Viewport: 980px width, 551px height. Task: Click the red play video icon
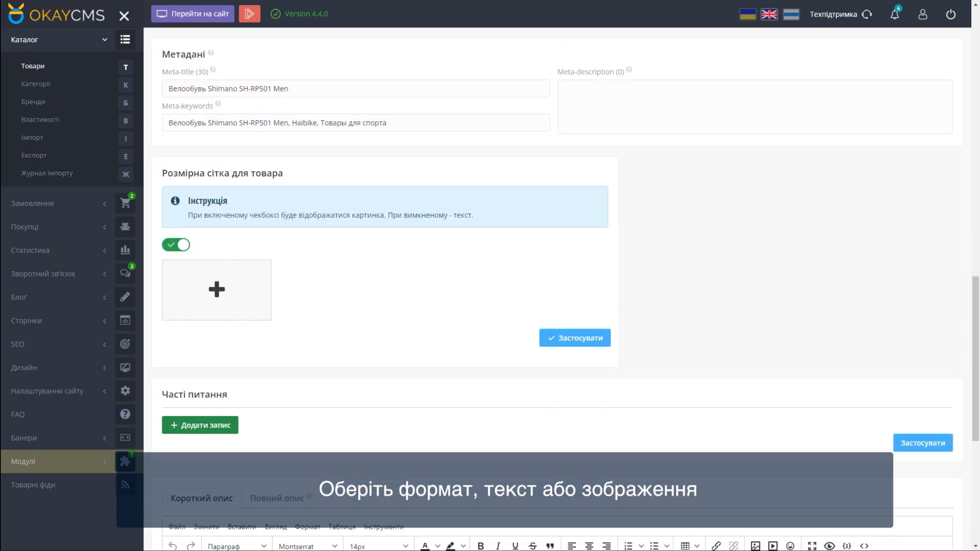249,14
